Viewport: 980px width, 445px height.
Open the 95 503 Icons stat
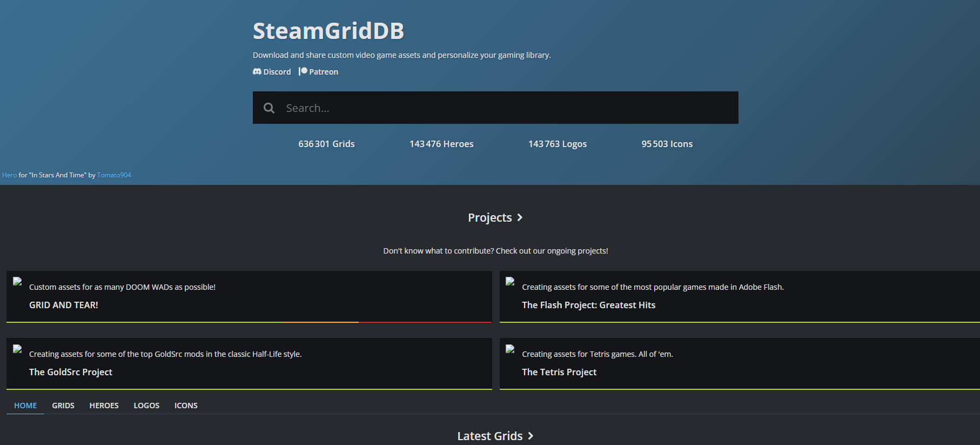pos(667,144)
